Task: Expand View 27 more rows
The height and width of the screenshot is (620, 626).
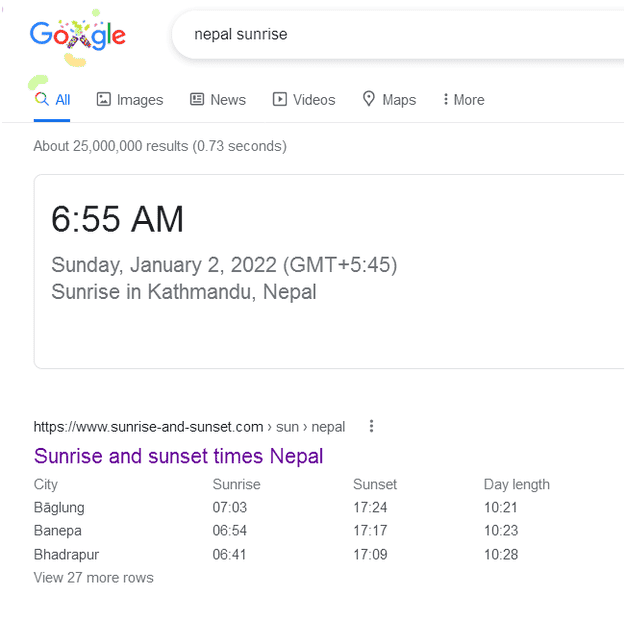Action: tap(93, 578)
